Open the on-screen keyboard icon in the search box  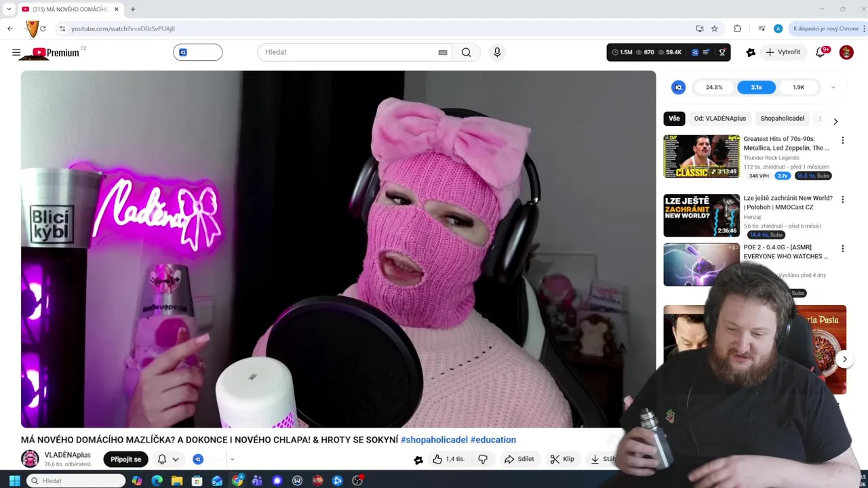(x=443, y=52)
